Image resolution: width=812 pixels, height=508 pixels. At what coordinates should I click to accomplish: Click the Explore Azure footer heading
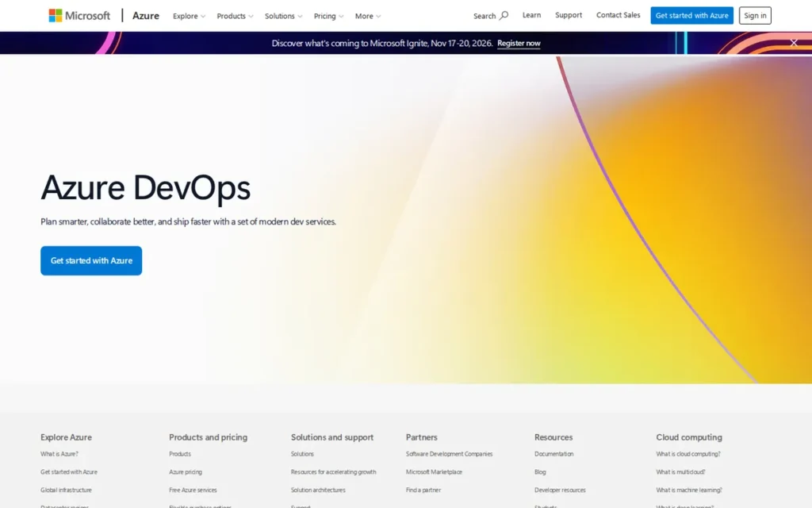click(x=66, y=437)
